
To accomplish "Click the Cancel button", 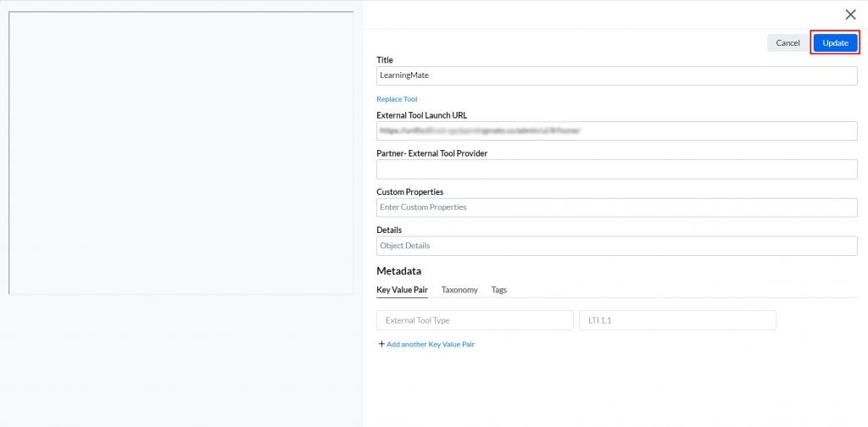I will point(787,42).
